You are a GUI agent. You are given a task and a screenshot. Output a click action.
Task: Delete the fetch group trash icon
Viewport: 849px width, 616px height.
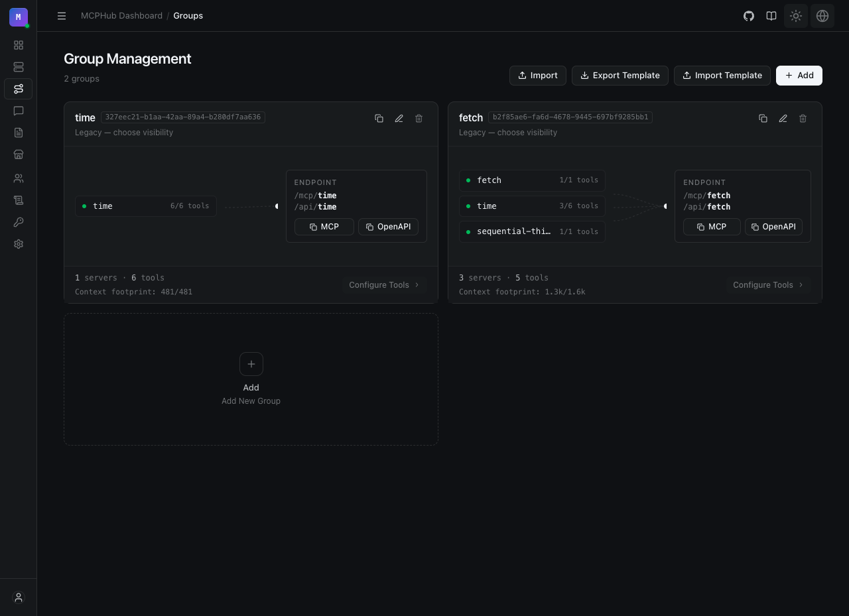[x=803, y=118]
